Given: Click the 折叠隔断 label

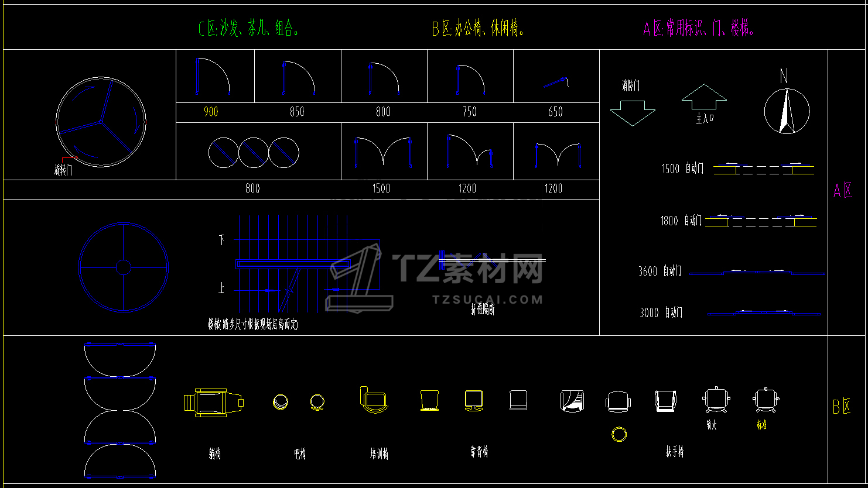Looking at the screenshot, I should pos(483,310).
